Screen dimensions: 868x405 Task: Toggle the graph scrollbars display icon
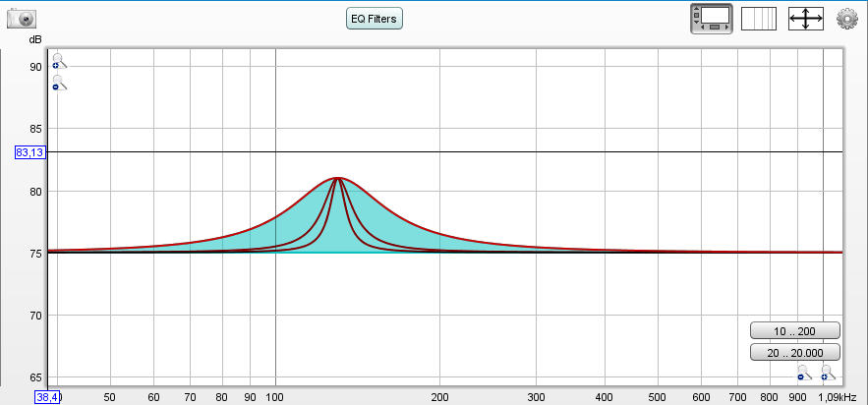[712, 19]
